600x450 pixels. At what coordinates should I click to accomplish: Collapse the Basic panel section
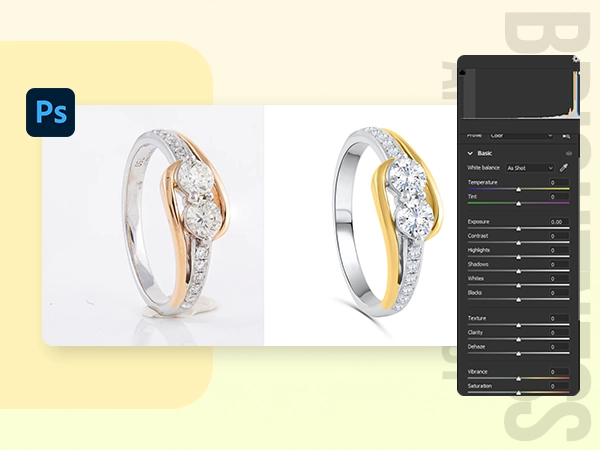(x=470, y=153)
